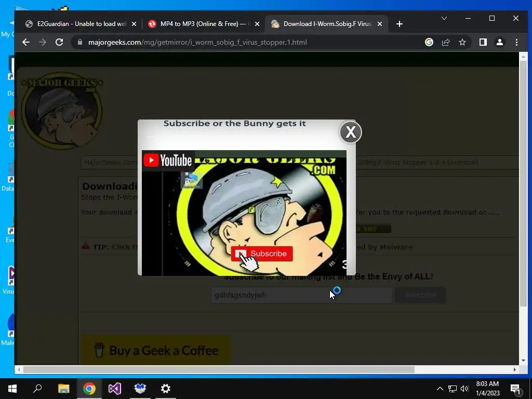532x399 pixels.
Task: Close the Subscribe popup with the X button
Action: [x=351, y=132]
